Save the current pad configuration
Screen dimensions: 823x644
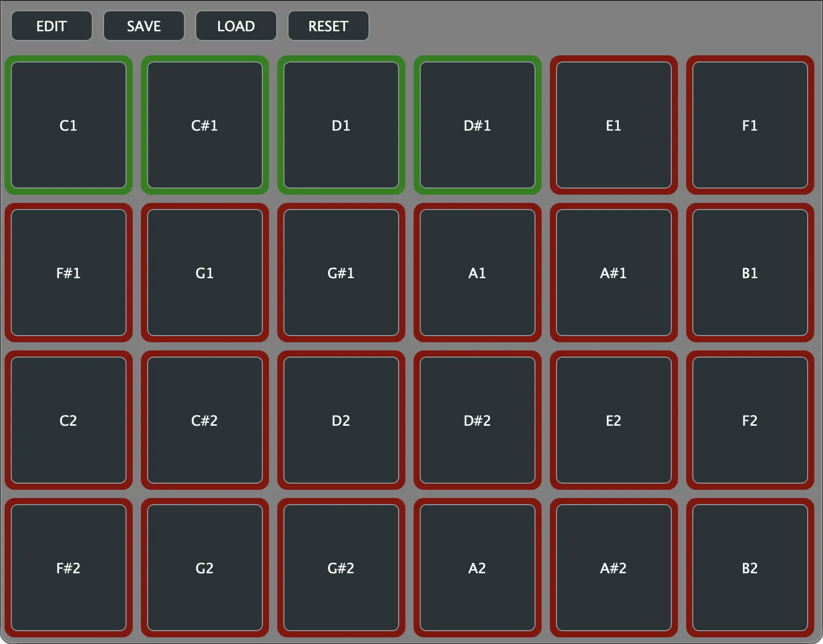[143, 26]
